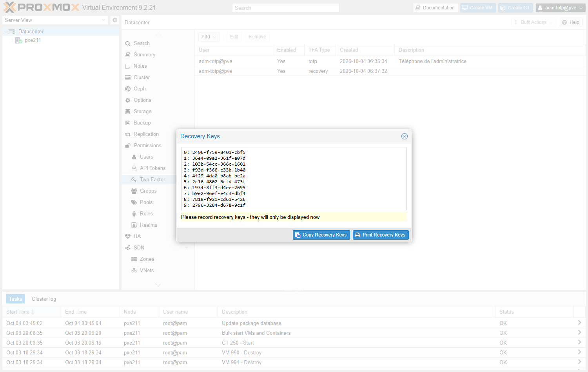This screenshot has width=588, height=372.
Task: Copy Recovery Keys to clipboard
Action: pos(321,235)
